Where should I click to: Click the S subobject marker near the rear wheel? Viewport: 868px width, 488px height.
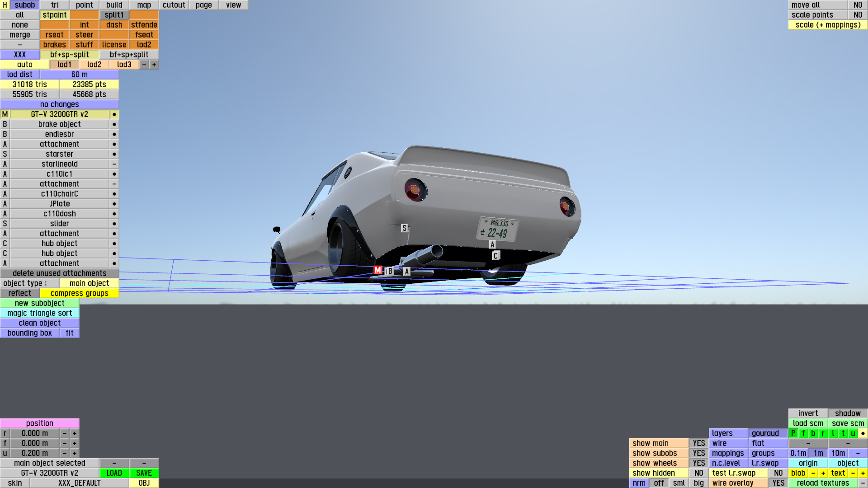404,228
